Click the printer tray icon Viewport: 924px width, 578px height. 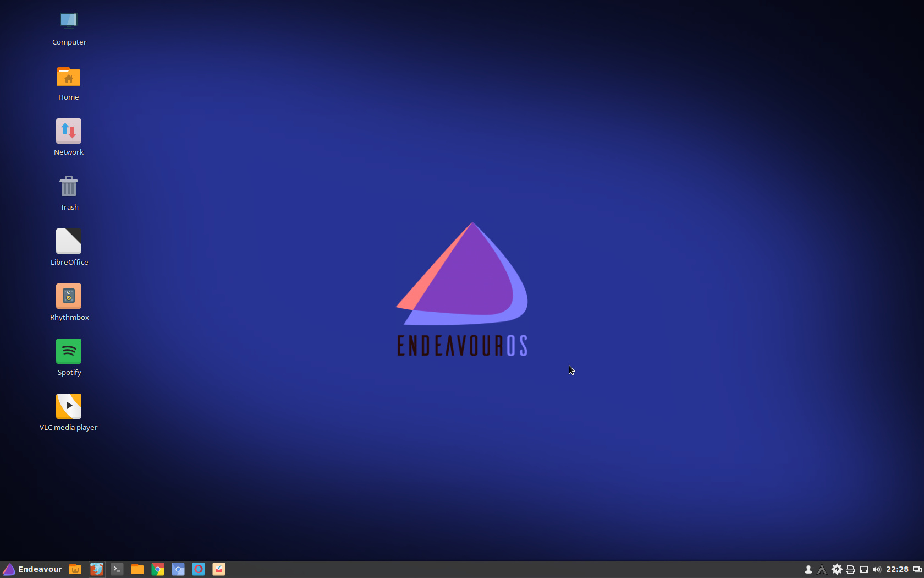(x=850, y=570)
